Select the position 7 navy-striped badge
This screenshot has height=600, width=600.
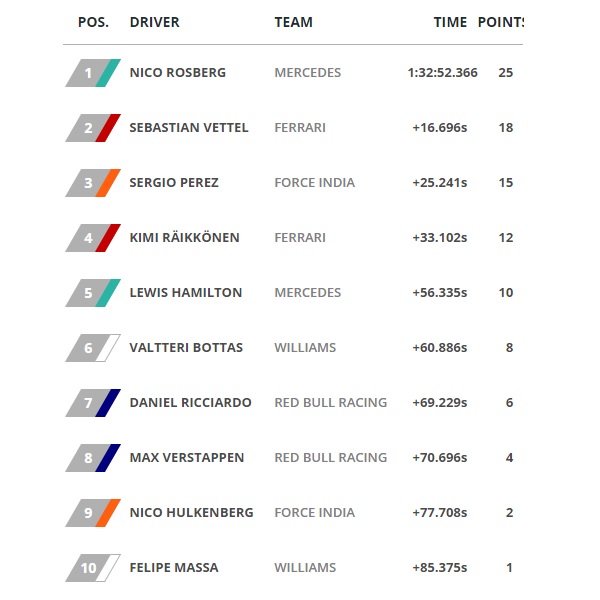tap(93, 403)
